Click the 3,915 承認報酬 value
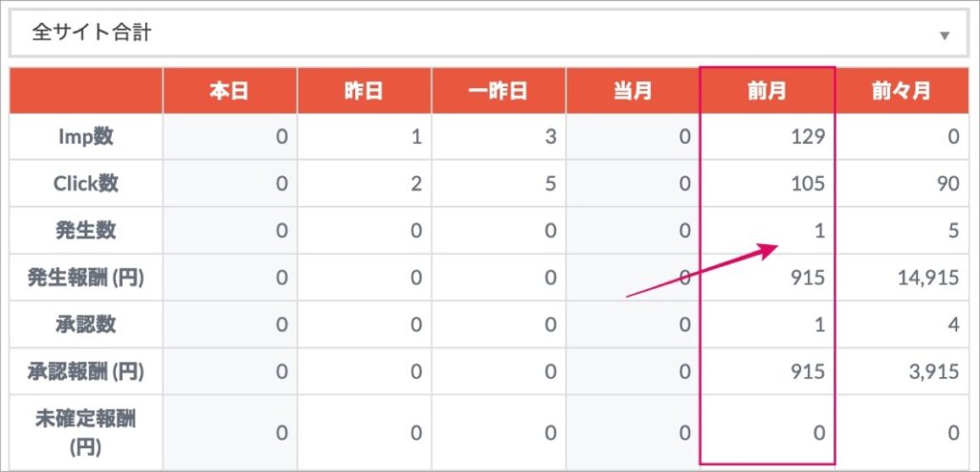 click(x=935, y=371)
